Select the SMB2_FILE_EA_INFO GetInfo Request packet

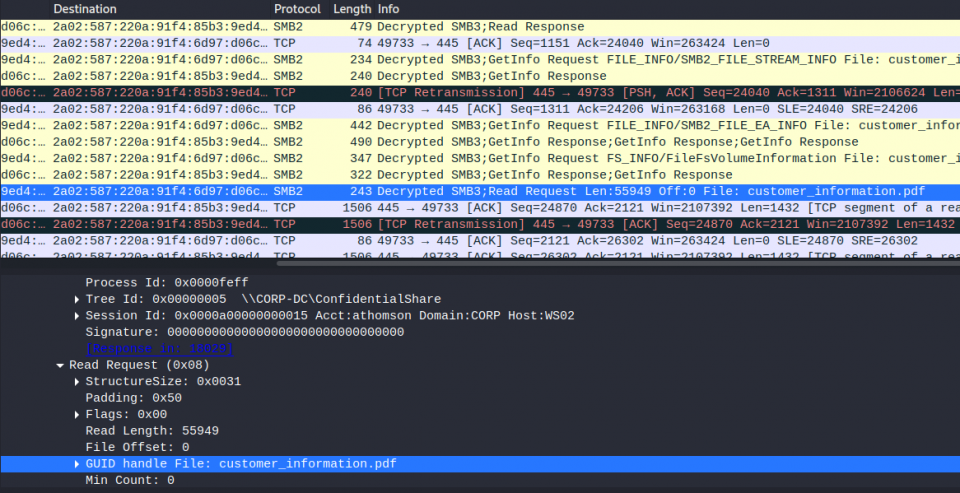480,126
